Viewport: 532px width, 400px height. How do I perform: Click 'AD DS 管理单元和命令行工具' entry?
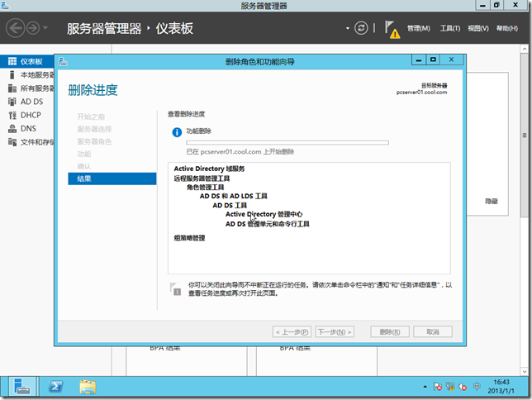click(x=268, y=224)
